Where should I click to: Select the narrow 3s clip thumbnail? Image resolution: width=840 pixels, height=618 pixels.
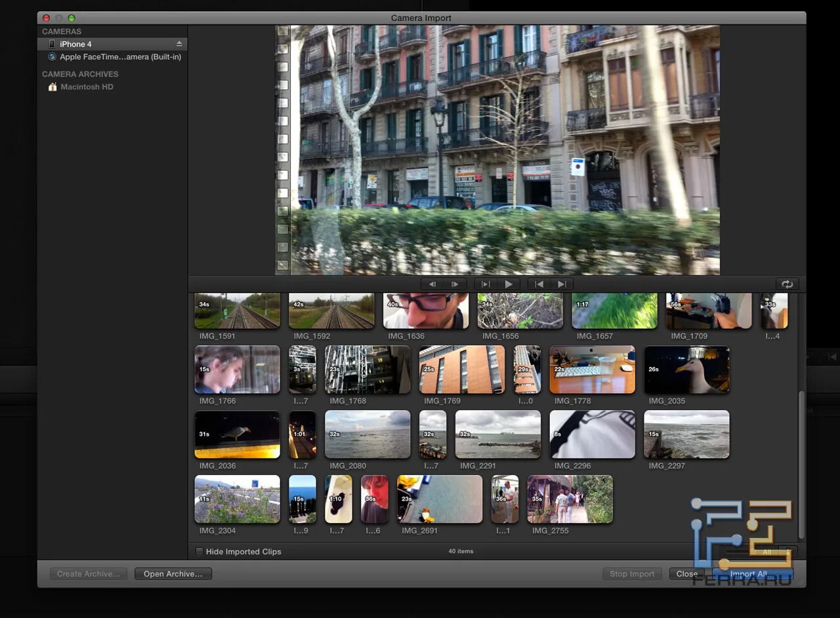coord(303,370)
